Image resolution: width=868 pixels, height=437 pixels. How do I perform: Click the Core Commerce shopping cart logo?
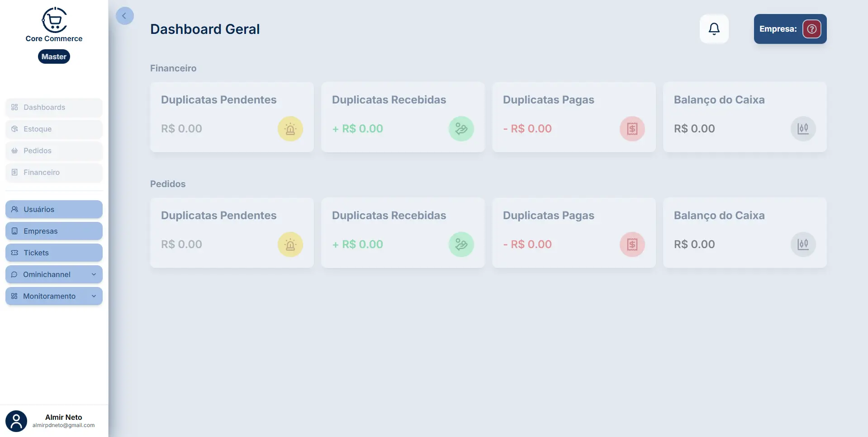click(x=54, y=19)
